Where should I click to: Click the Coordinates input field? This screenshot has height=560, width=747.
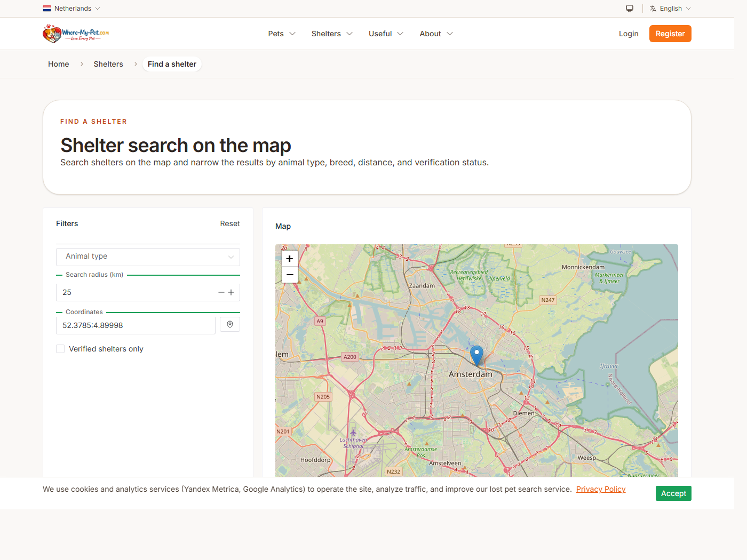pyautogui.click(x=136, y=325)
